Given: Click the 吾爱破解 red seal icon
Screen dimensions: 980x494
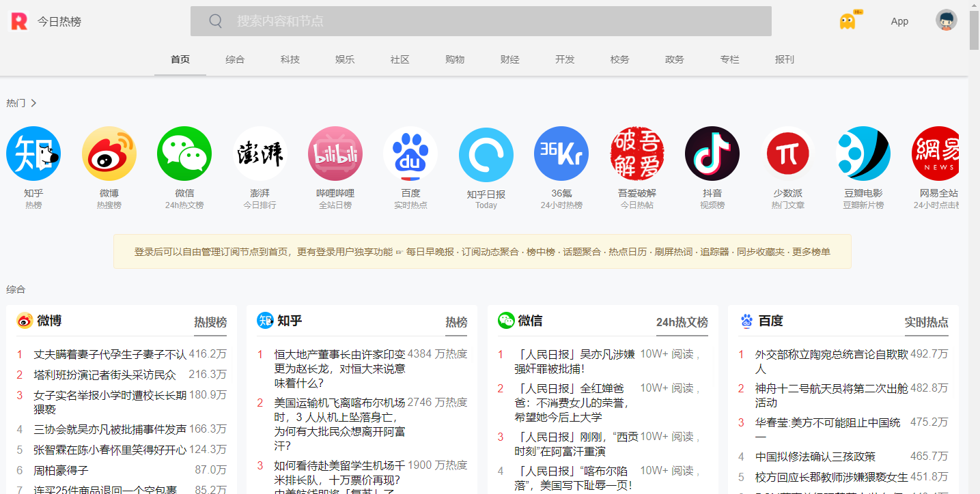Looking at the screenshot, I should click(636, 153).
